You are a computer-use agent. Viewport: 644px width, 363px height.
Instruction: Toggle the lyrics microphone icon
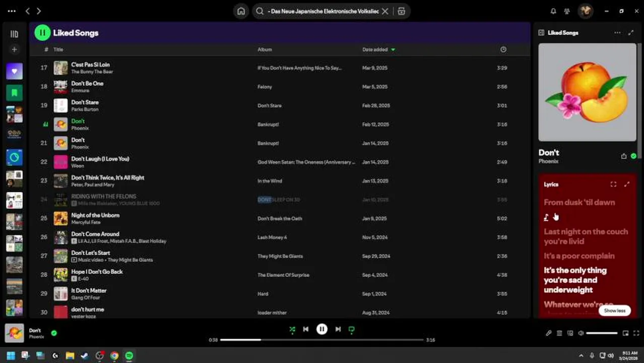click(548, 333)
